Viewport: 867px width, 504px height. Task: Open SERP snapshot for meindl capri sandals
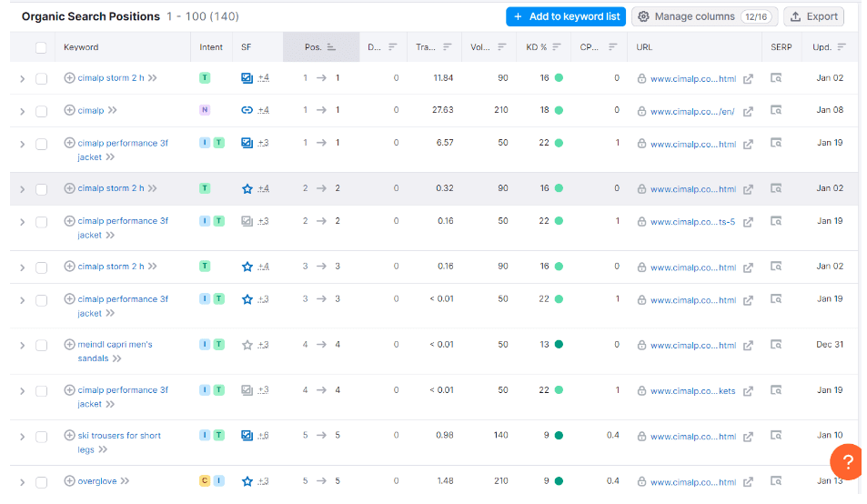tap(776, 345)
